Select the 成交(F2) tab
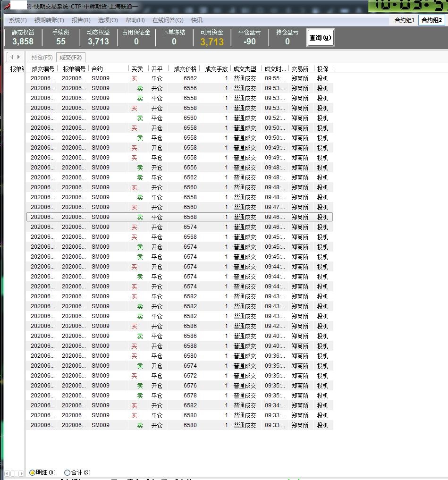Image resolution: width=448 pixels, height=480 pixels. pos(70,58)
